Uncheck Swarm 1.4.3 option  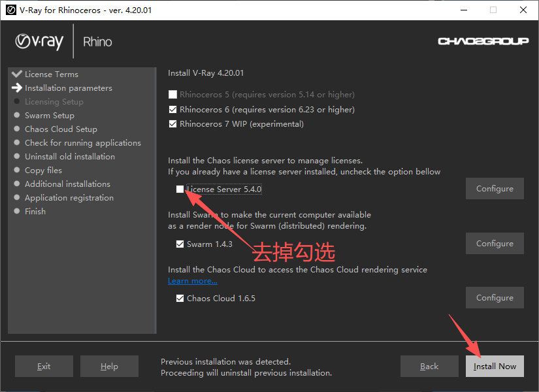tap(180, 244)
